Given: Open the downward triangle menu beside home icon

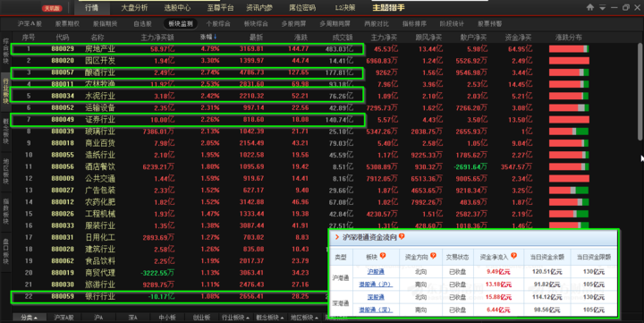Looking at the screenshot, I should pyautogui.click(x=603, y=7).
